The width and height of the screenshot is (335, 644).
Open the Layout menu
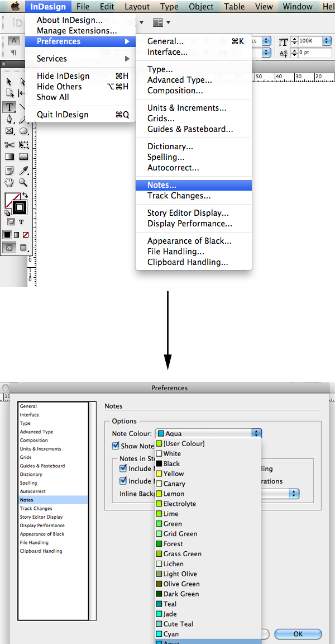(x=137, y=7)
